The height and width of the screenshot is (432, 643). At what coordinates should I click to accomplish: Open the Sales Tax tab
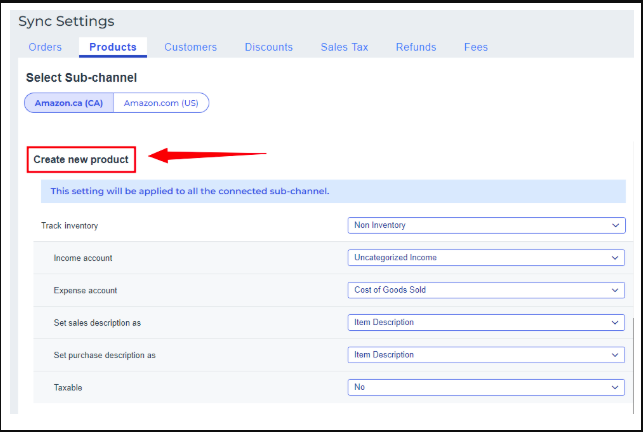tap(344, 47)
